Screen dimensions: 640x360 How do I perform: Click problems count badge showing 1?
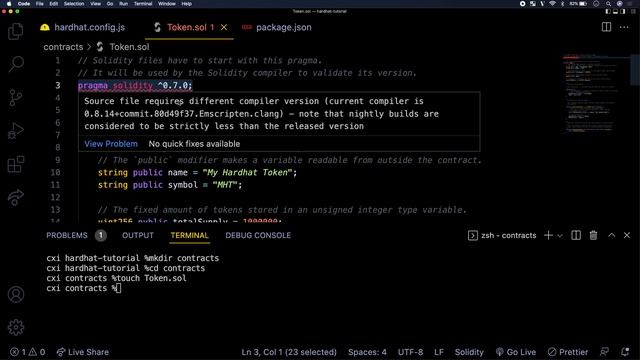coord(100,236)
